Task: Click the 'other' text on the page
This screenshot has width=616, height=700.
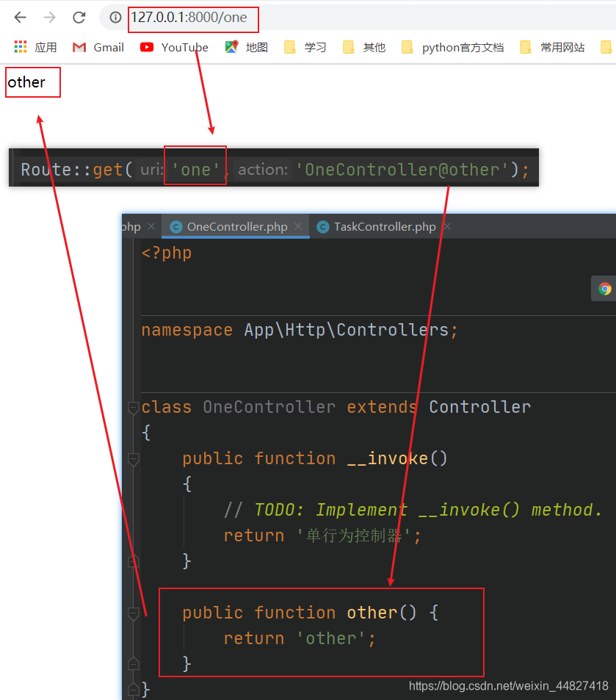Action: point(26,82)
